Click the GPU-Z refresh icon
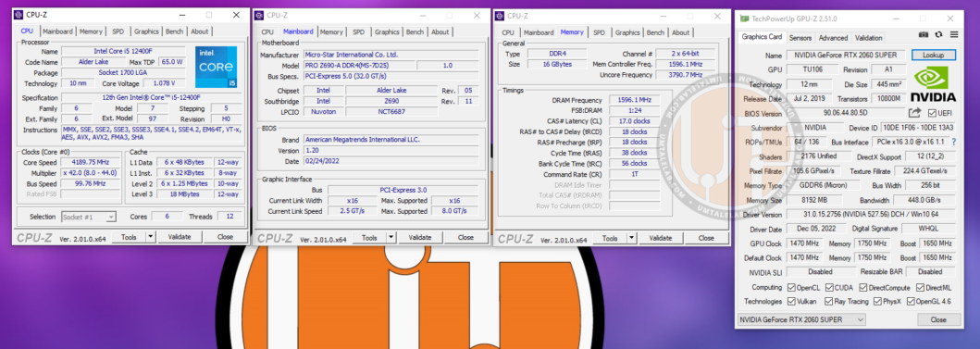Viewport: 980px width, 349px height. [x=938, y=34]
